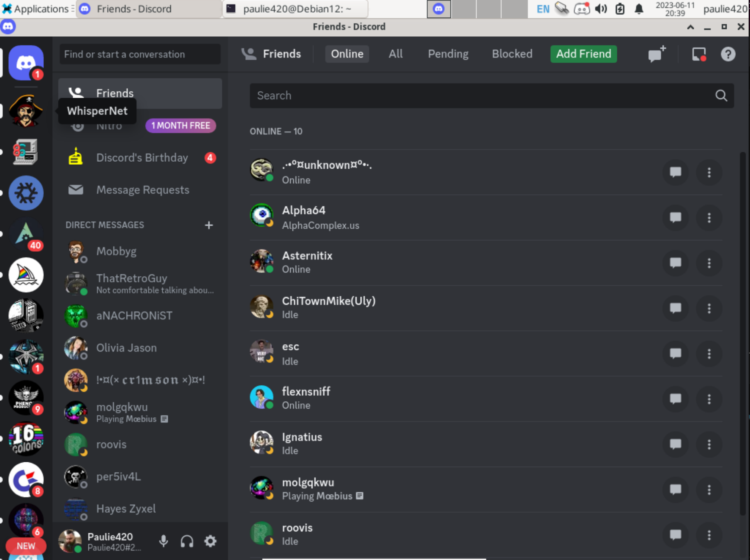The width and height of the screenshot is (750, 560).
Task: Toggle microphone mute
Action: tap(163, 541)
